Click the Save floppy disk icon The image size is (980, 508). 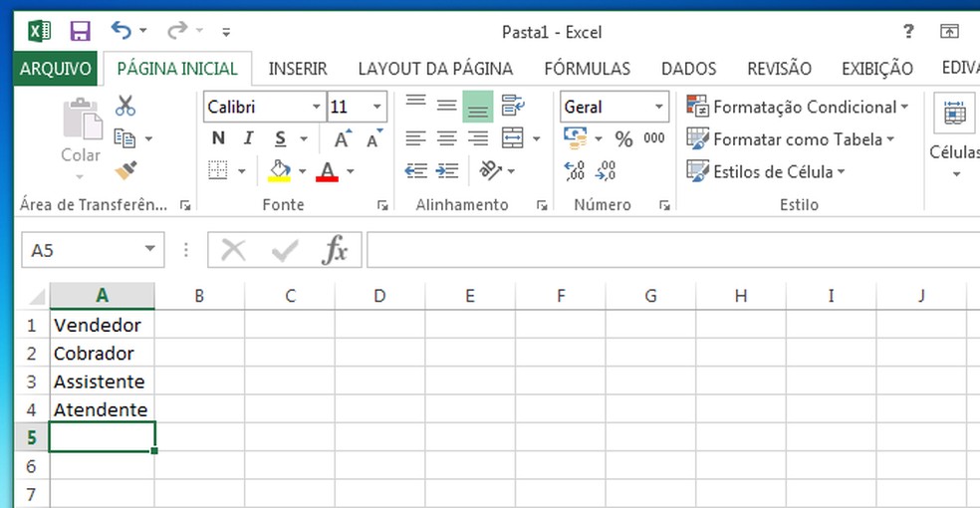[80, 31]
